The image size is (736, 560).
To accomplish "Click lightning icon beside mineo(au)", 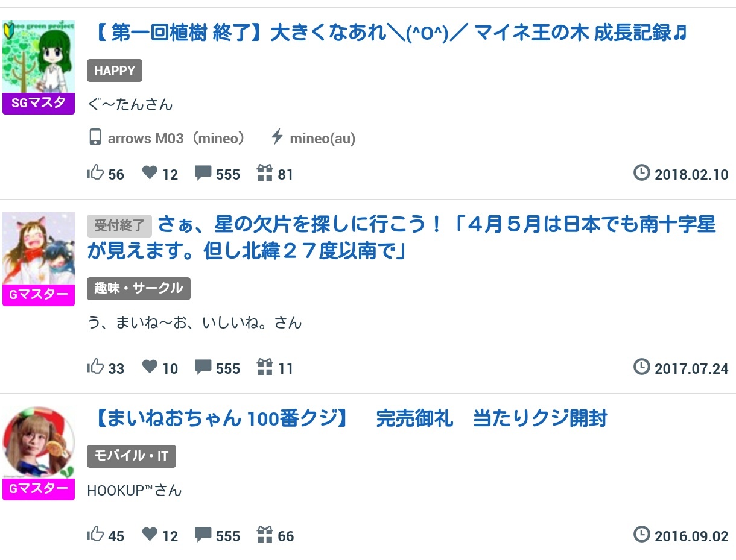I will click(x=277, y=137).
